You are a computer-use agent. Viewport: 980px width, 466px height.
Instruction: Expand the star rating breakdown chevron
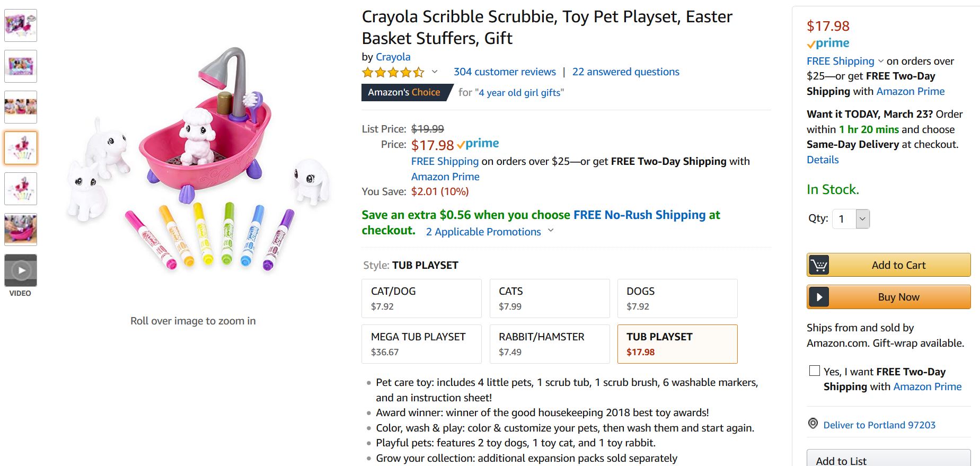(435, 72)
